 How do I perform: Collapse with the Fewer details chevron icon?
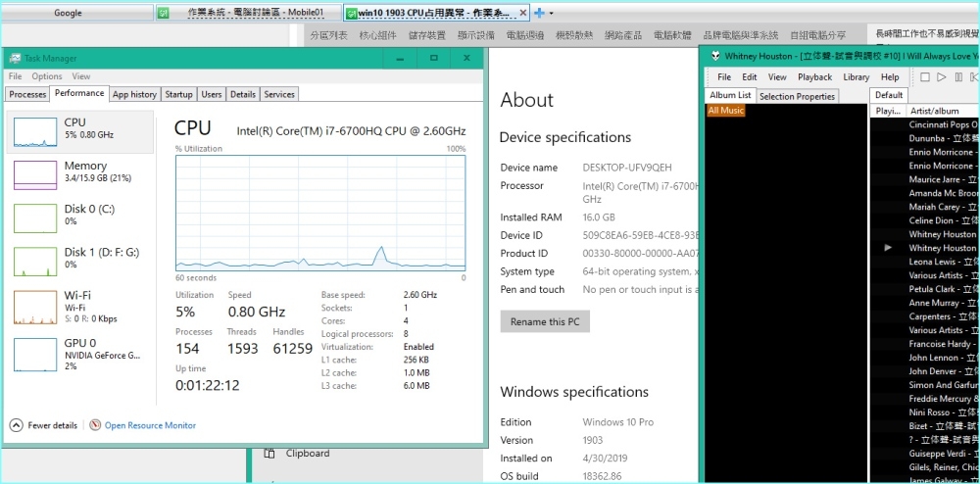pyautogui.click(x=17, y=425)
